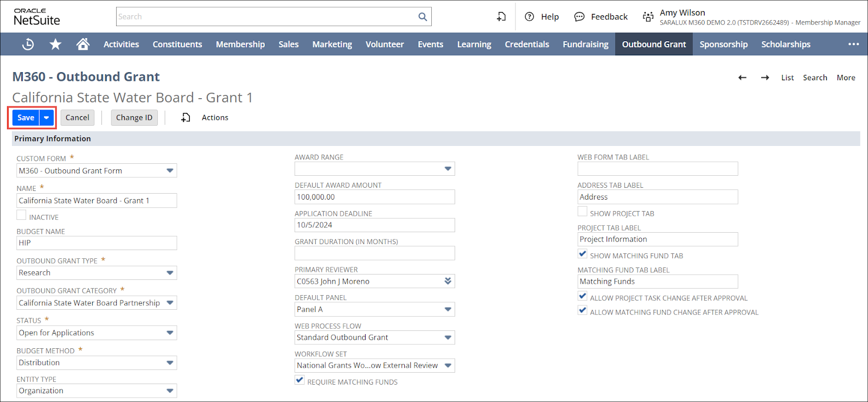The image size is (868, 402).
Task: Click the Shortcuts star icon
Action: [55, 44]
